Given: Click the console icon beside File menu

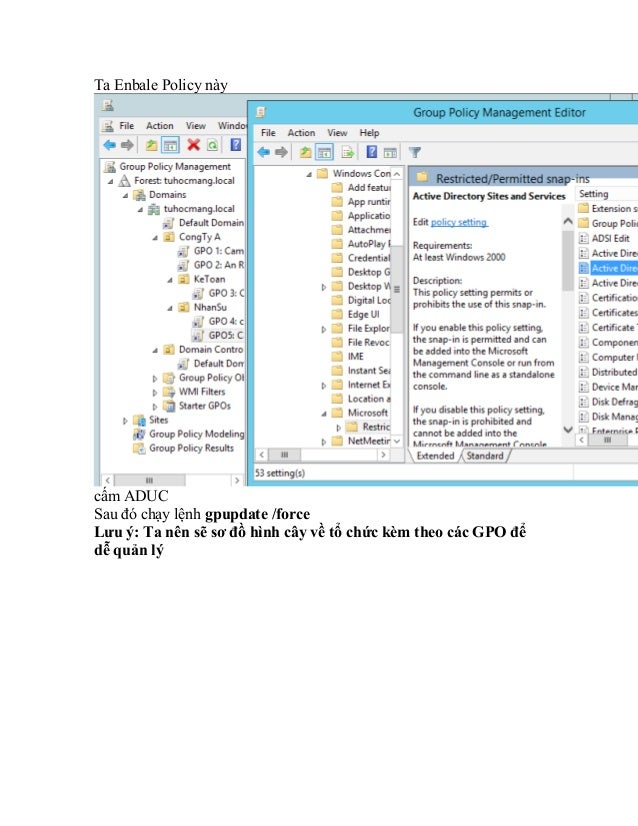Looking at the screenshot, I should [108, 126].
